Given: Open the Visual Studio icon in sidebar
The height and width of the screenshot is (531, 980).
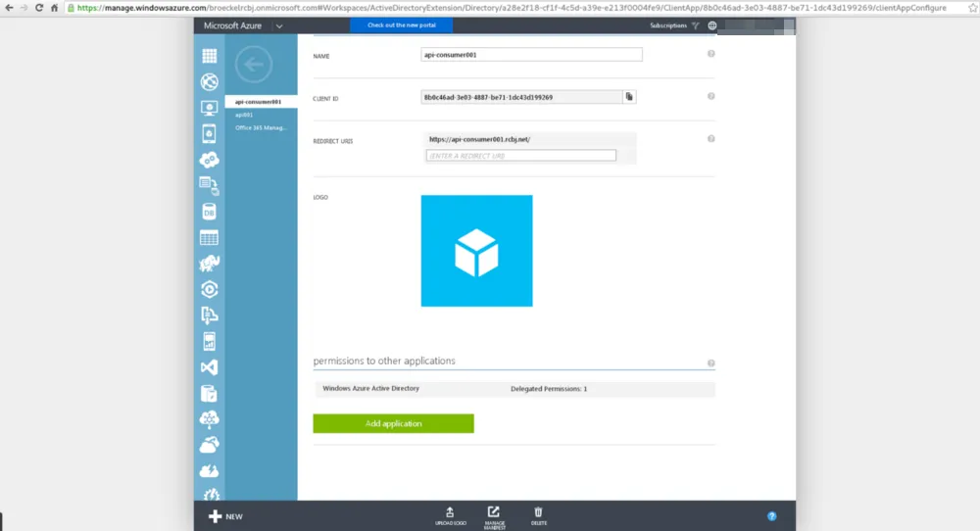Looking at the screenshot, I should click(210, 367).
